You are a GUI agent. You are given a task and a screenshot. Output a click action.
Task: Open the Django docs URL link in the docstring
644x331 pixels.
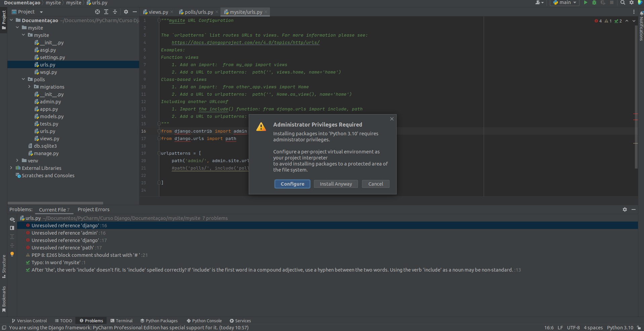click(245, 43)
